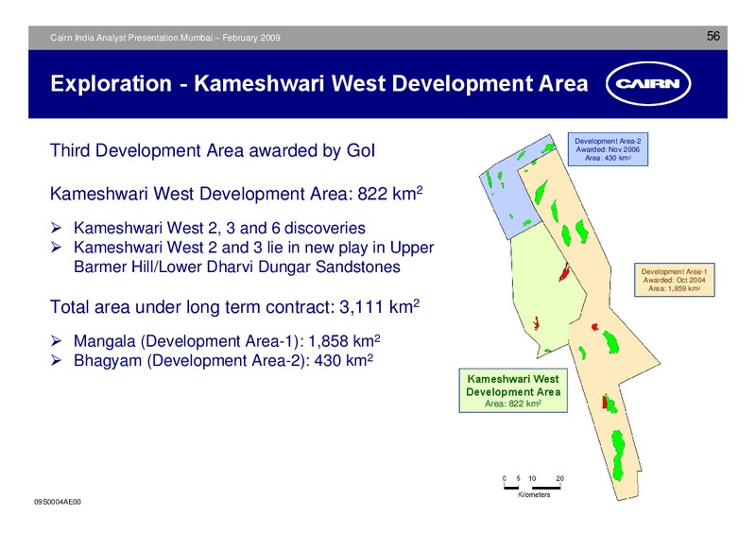This screenshot has width=756, height=534.
Task: Click the arrow bullet before Bhagyam
Action: [x=57, y=360]
